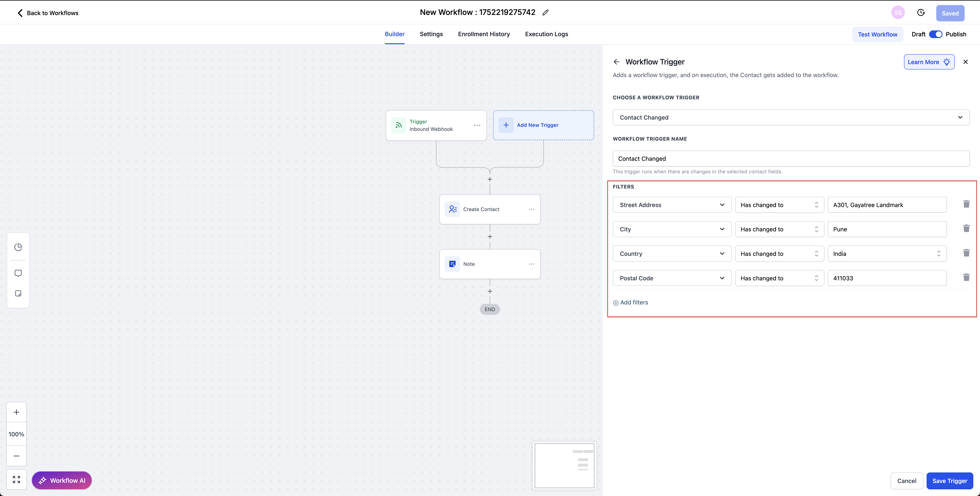Switch to the Settings tab

(x=431, y=34)
